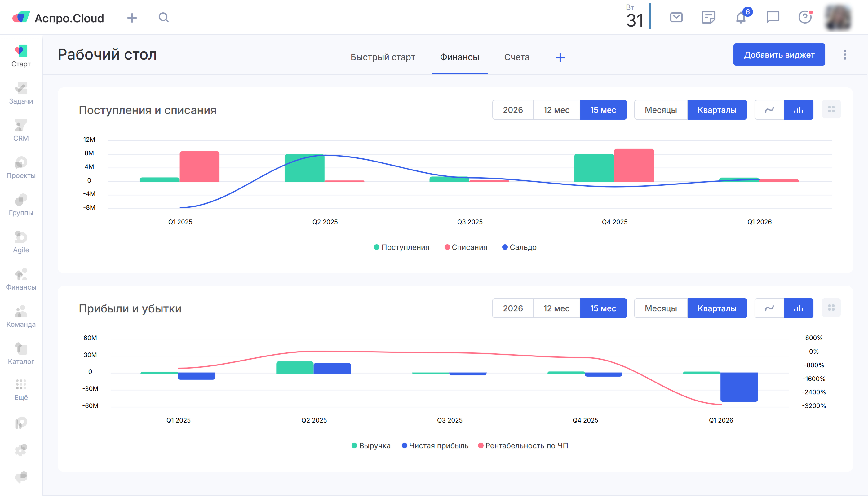Enable 12 мес period on Прибыли и убытки chart
Screen dimensions: 868x496
coord(557,308)
